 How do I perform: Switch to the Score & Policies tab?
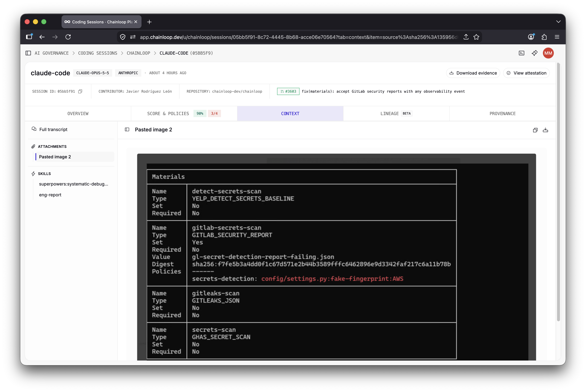tap(184, 113)
